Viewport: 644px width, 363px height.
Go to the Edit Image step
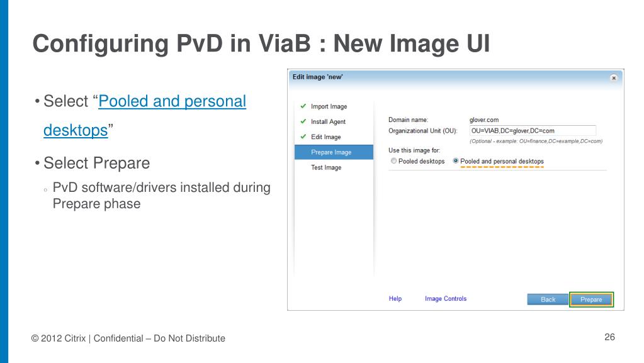(325, 137)
